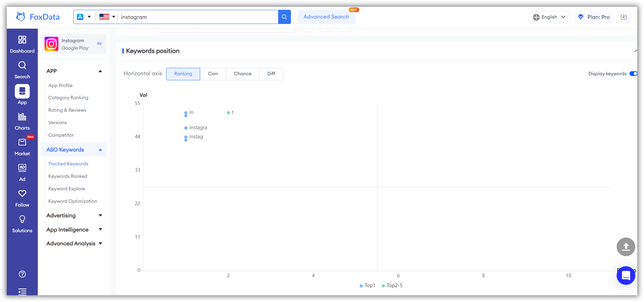
Task: Open the Solutions lightbulb icon
Action: pos(22,219)
